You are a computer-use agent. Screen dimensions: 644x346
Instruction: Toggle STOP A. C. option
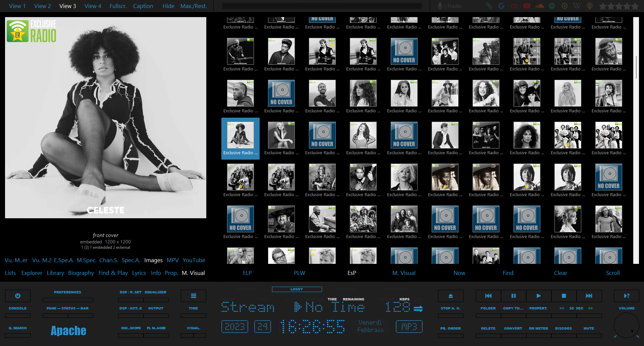coord(450,308)
